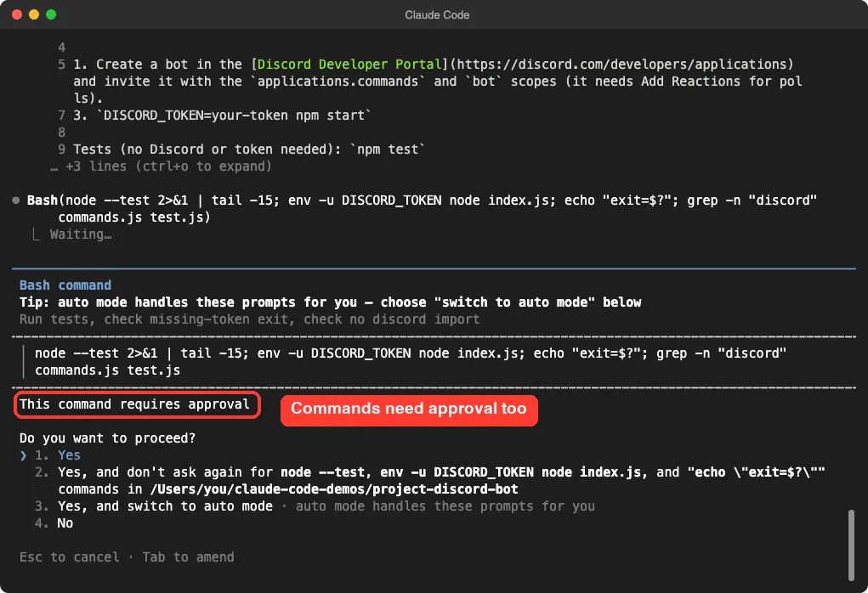Open the Discord Developer Portal link

click(349, 65)
